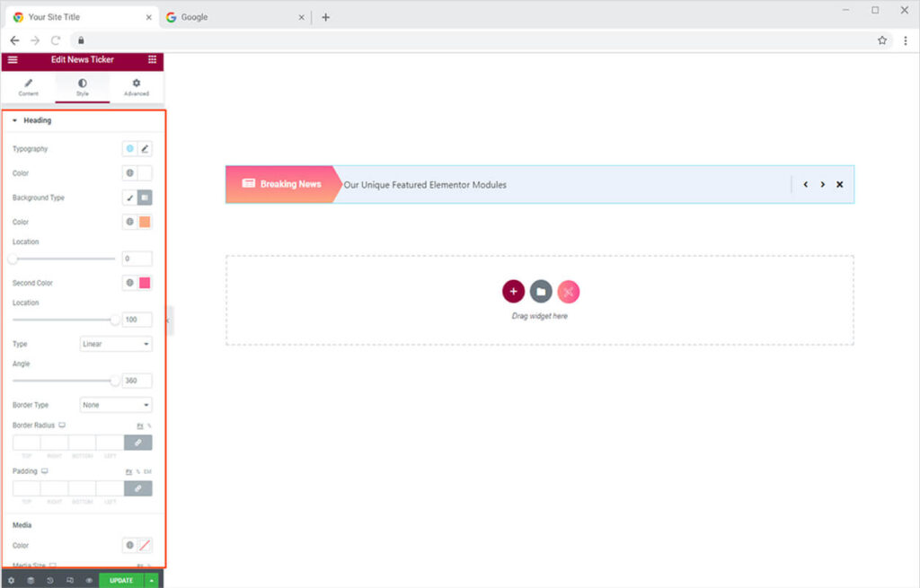Switch to the Advanced tab
This screenshot has height=588, width=920.
pyautogui.click(x=137, y=87)
